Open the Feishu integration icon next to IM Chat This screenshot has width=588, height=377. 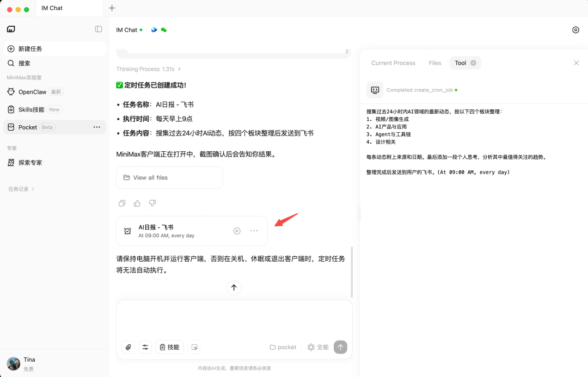[x=154, y=30]
